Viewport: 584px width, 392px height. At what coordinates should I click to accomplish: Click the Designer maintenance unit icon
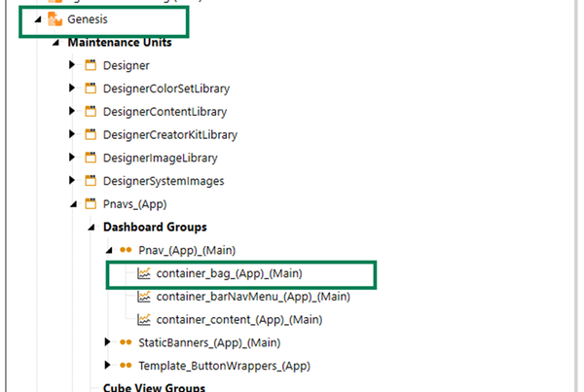tap(91, 65)
